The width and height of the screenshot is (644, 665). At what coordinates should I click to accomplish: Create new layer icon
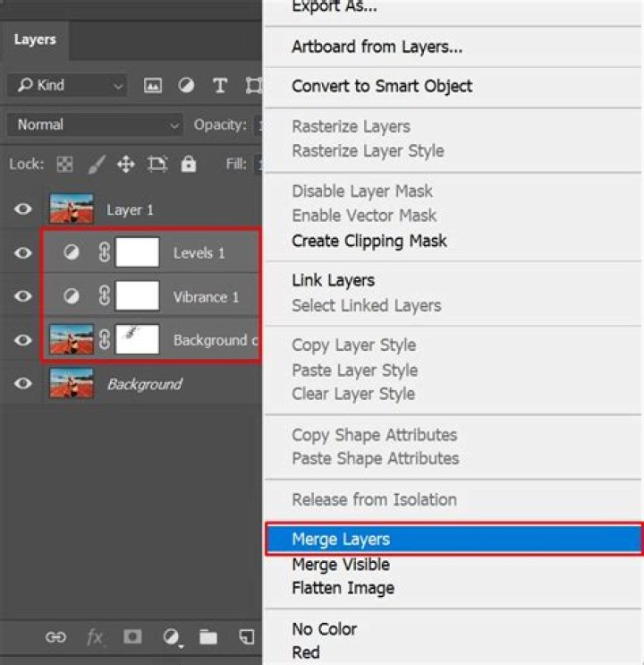click(x=247, y=636)
